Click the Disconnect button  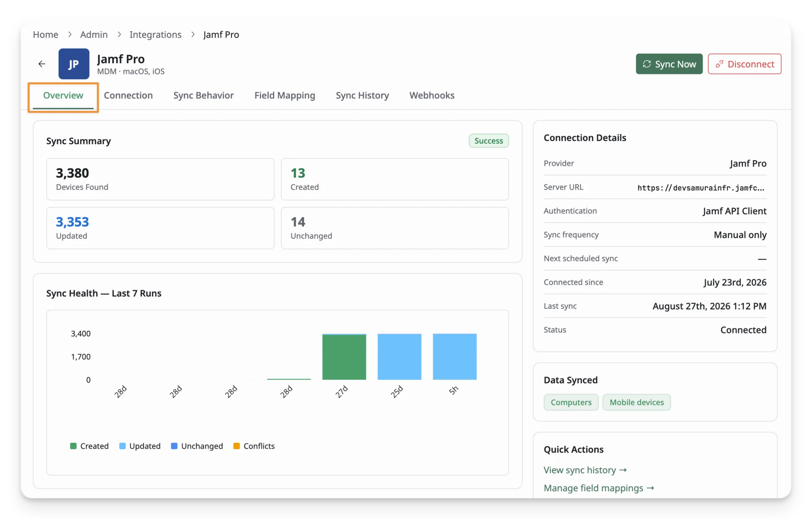[x=744, y=64]
